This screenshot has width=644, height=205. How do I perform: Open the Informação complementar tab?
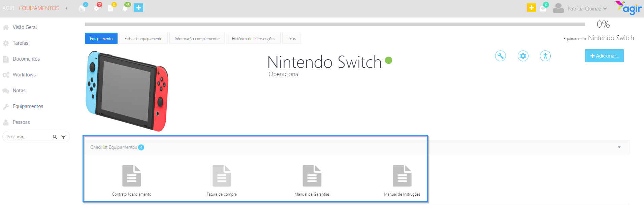tap(197, 39)
